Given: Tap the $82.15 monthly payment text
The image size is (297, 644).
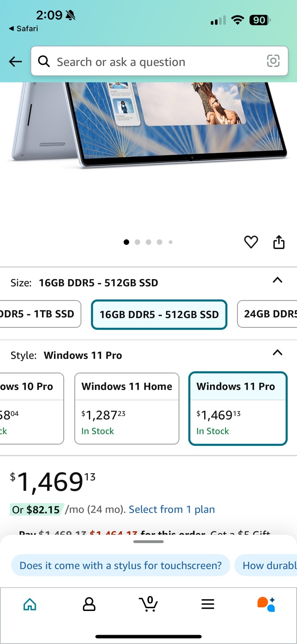Looking at the screenshot, I should [x=43, y=509].
